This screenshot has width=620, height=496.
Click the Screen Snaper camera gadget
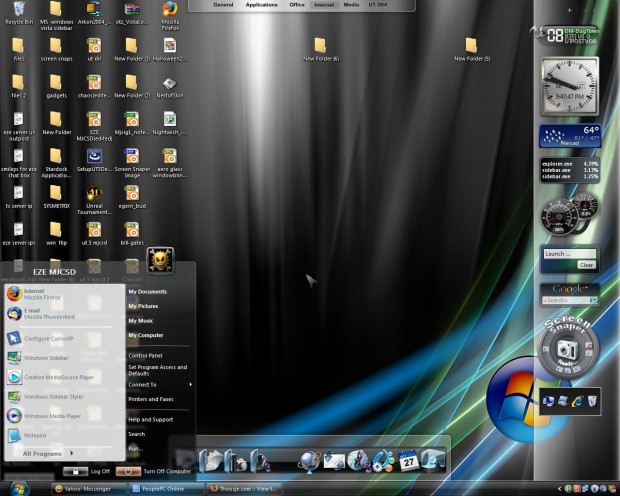568,349
